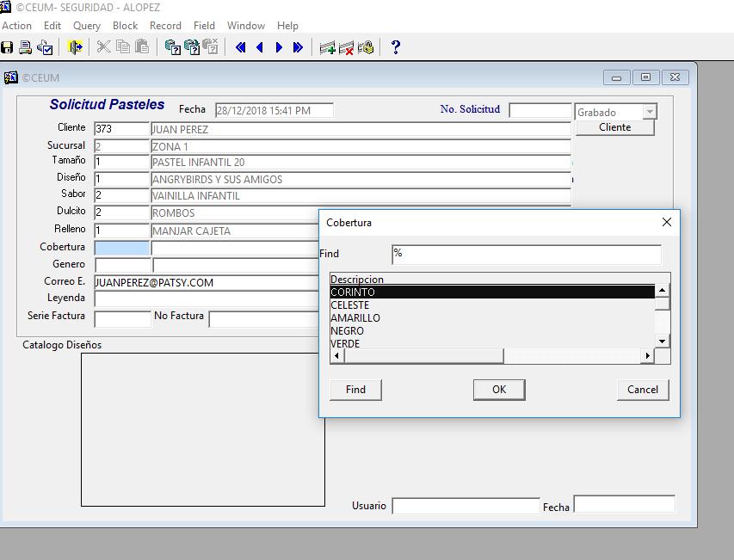Click the Sabor code field
734x560 pixels.
click(x=121, y=195)
